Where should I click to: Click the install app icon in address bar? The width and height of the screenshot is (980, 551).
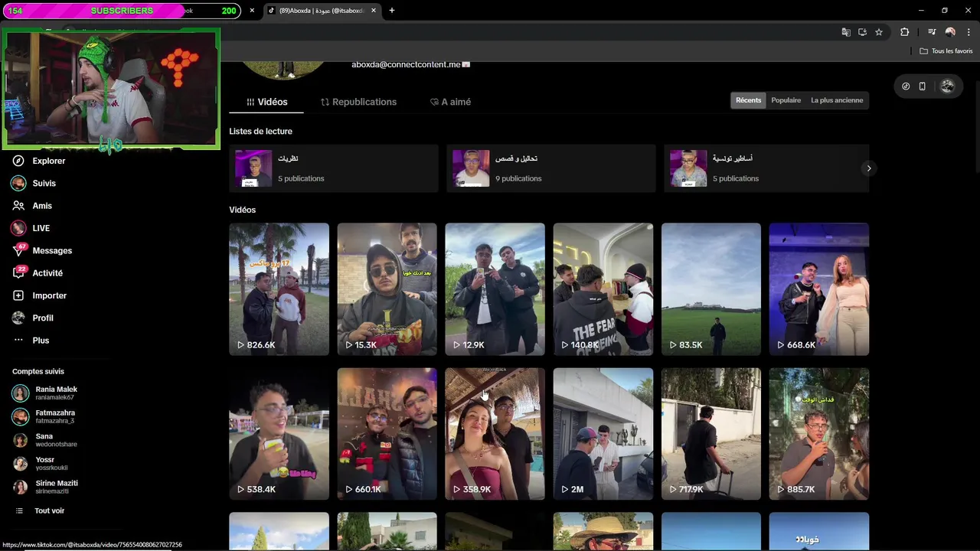click(862, 32)
